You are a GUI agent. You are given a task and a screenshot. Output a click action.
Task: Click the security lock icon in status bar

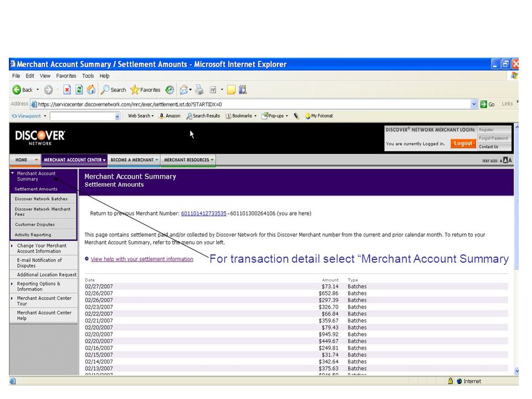click(x=450, y=381)
